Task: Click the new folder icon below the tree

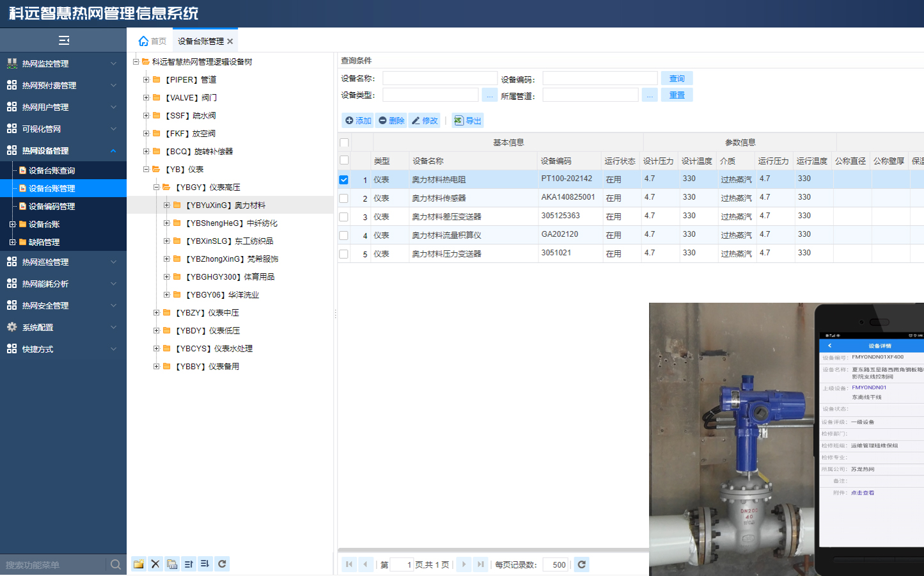Action: 138,564
